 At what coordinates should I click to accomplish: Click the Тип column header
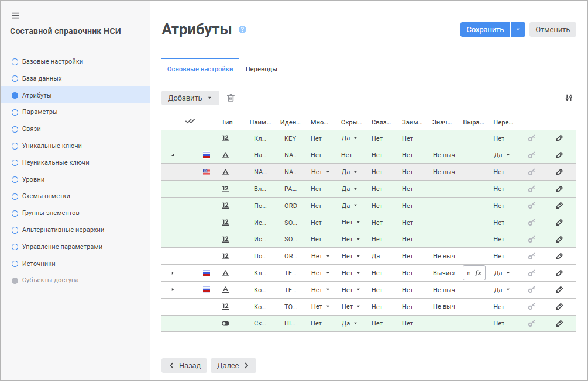[227, 122]
